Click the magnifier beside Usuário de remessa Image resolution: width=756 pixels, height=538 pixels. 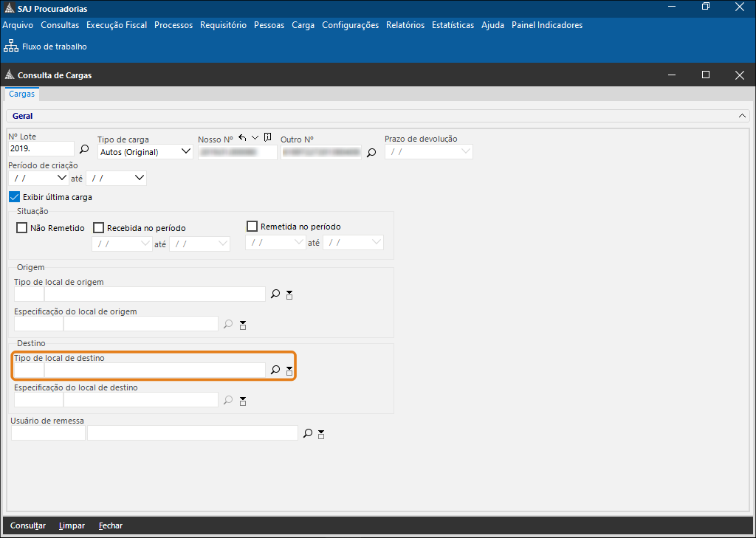point(308,434)
